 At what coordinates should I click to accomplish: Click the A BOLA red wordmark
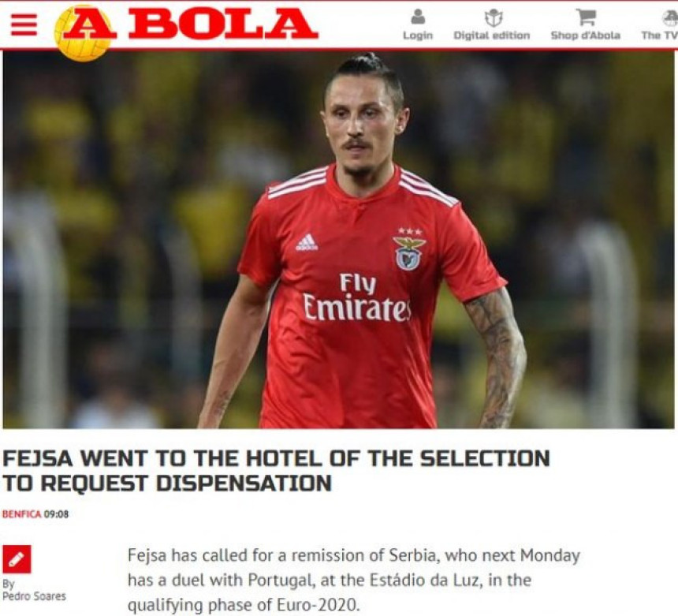click(190, 24)
